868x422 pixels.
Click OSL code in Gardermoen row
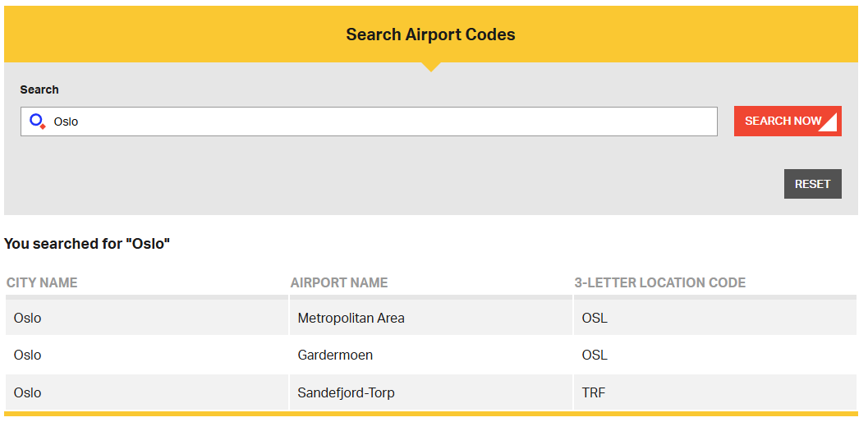595,355
